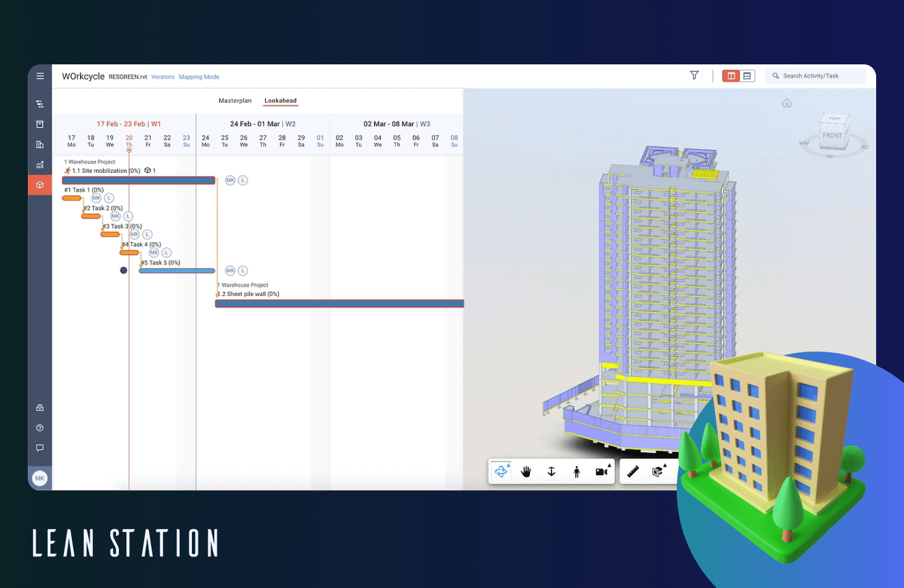Open the Section analysis tool
This screenshot has width=904, height=588.
tap(658, 472)
